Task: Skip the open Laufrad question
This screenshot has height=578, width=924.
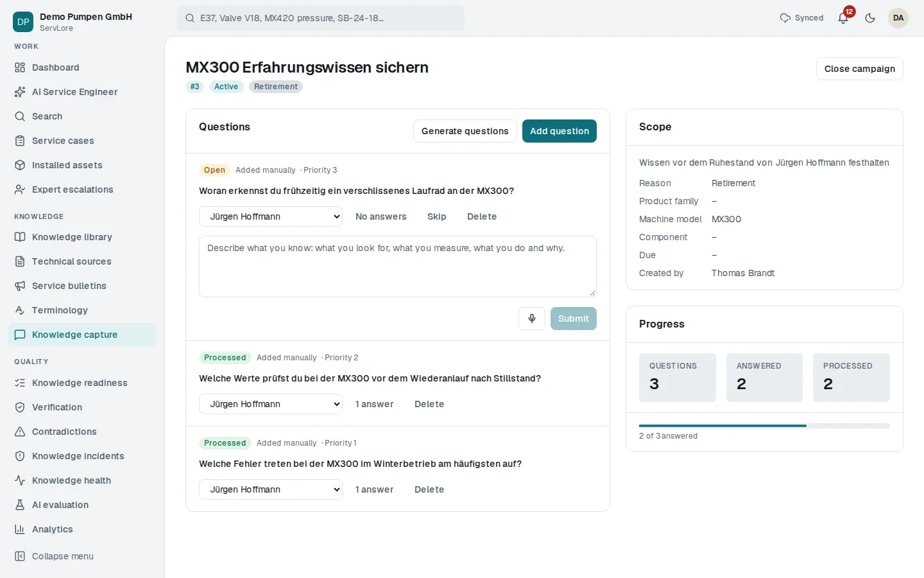Action: point(437,216)
